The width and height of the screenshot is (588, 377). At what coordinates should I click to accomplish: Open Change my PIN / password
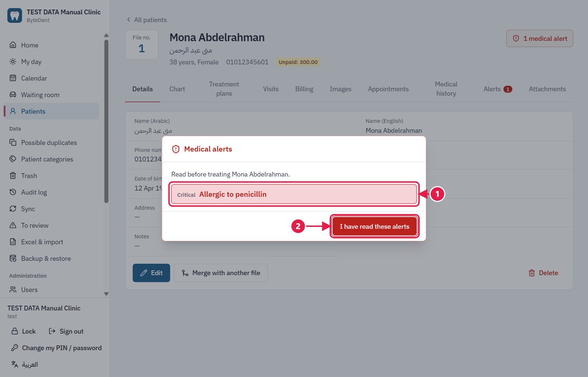56,348
